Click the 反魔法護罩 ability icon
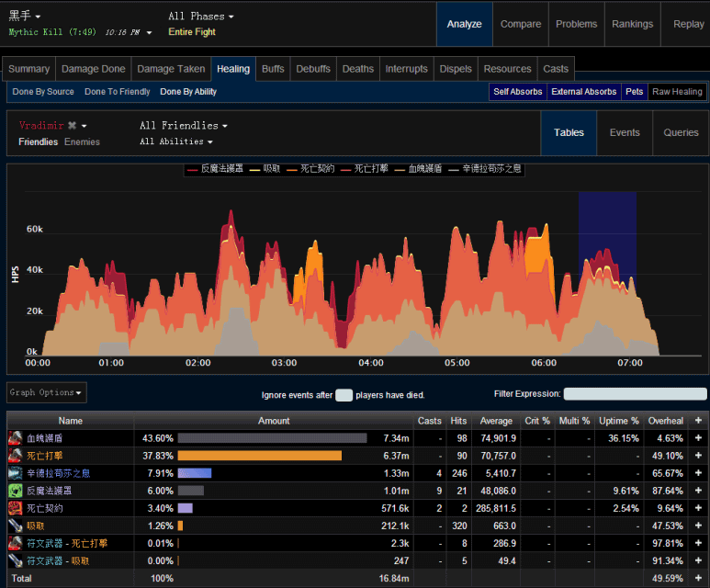710x588 pixels. pyautogui.click(x=16, y=491)
